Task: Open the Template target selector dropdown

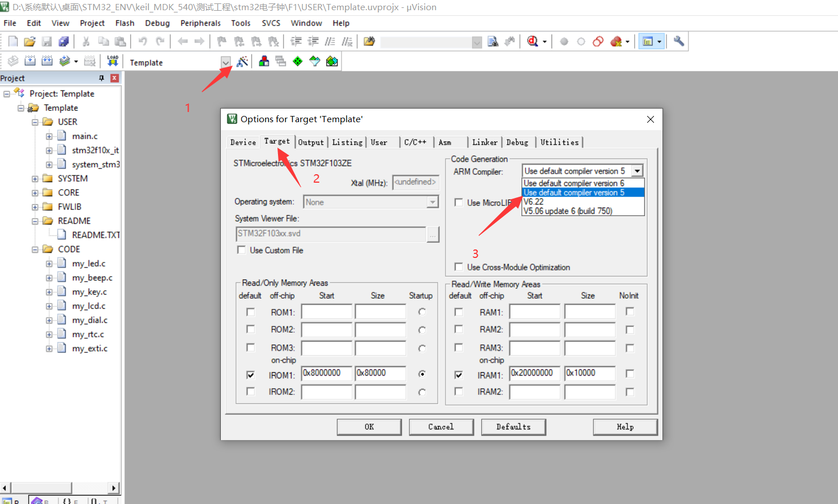Action: pyautogui.click(x=226, y=62)
